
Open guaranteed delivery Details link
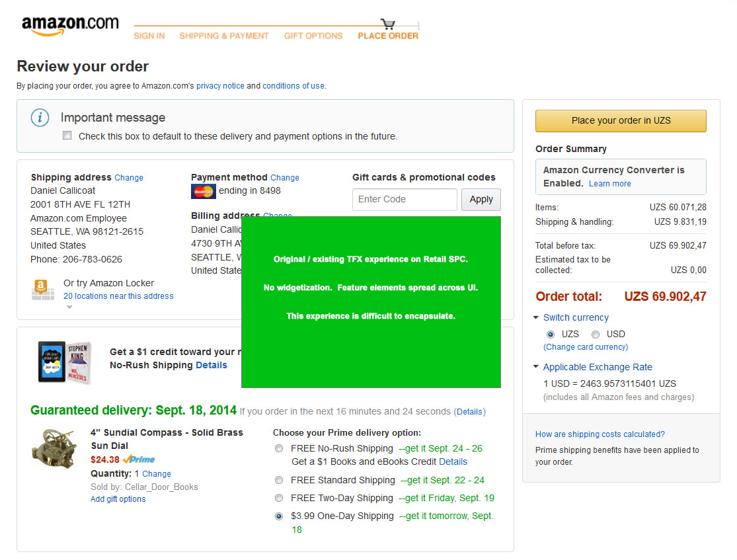click(469, 412)
